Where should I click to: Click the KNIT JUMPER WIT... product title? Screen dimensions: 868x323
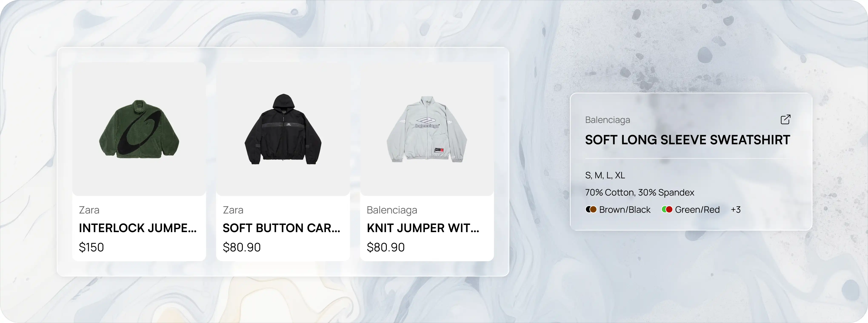coord(423,228)
